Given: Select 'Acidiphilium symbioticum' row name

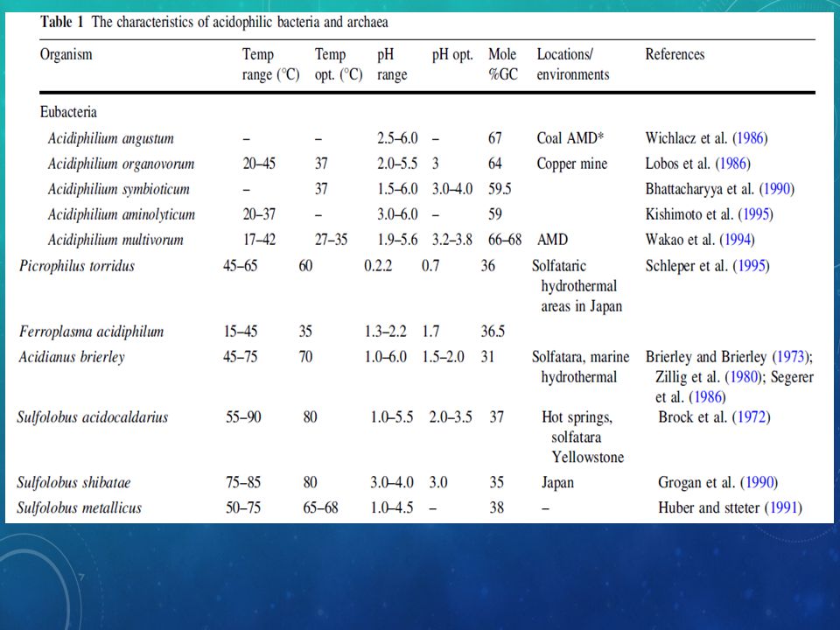Looking at the screenshot, I should click(118, 189).
